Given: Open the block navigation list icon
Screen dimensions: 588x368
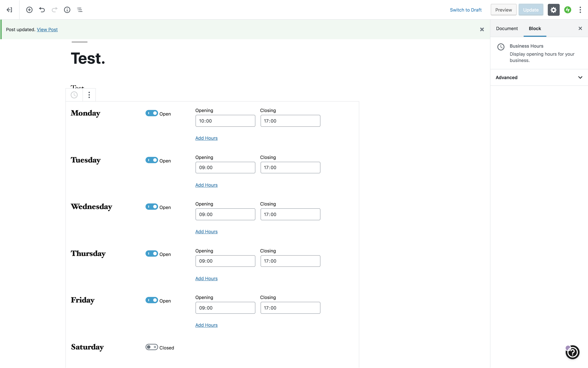Looking at the screenshot, I should pyautogui.click(x=80, y=10).
